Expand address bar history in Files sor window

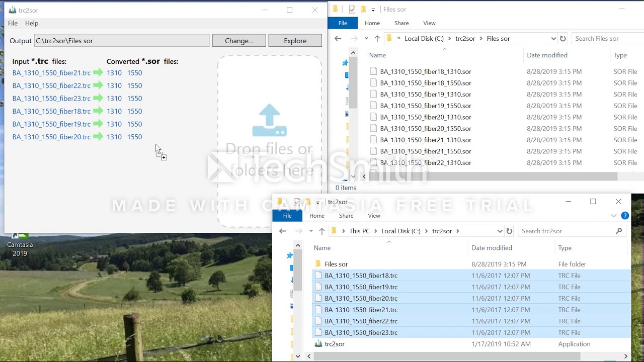coord(553,39)
